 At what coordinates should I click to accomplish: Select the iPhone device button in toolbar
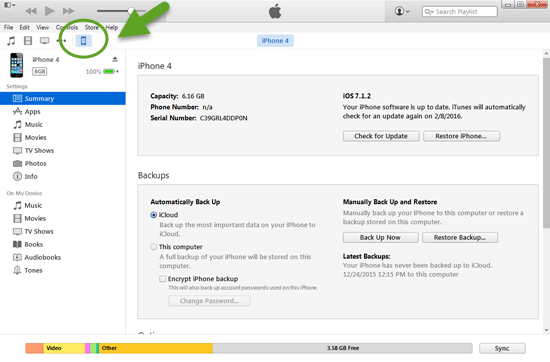click(83, 41)
